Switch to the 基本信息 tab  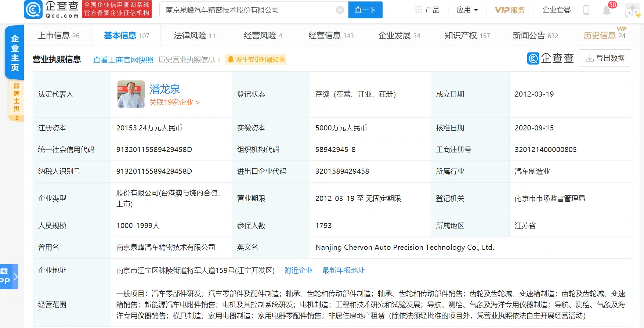click(x=127, y=36)
